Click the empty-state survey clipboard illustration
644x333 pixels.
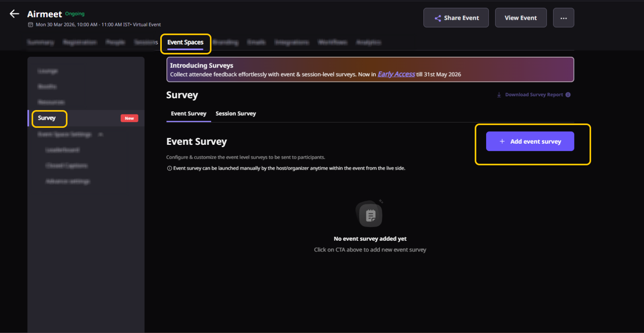tap(370, 214)
